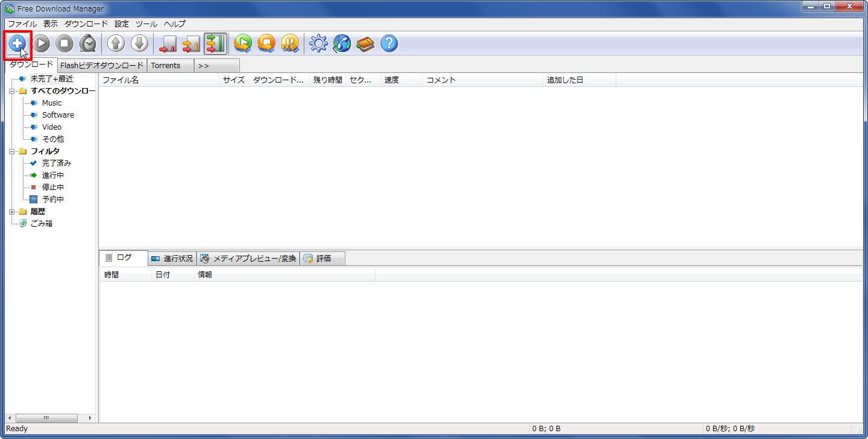Switch to the ログ tab
868x439 pixels.
point(124,257)
